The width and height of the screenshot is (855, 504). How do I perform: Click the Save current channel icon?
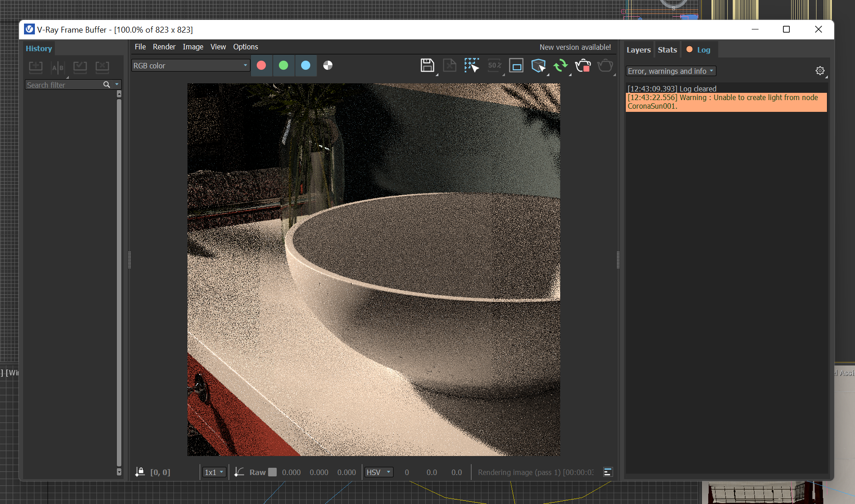point(427,66)
